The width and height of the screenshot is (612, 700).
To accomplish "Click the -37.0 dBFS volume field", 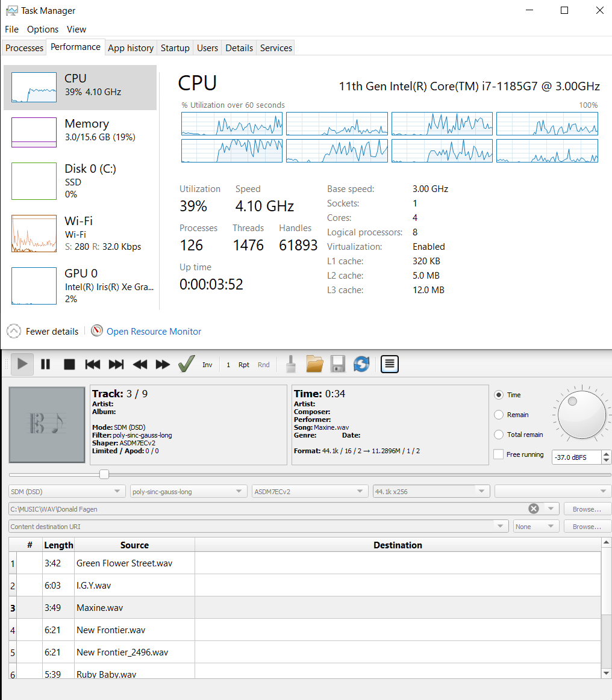I will [576, 457].
